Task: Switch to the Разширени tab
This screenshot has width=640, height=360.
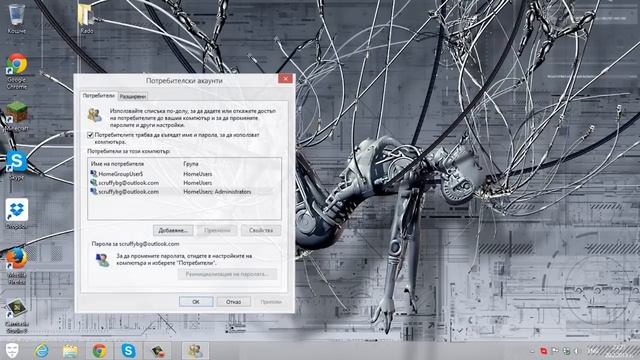Action: click(x=133, y=96)
